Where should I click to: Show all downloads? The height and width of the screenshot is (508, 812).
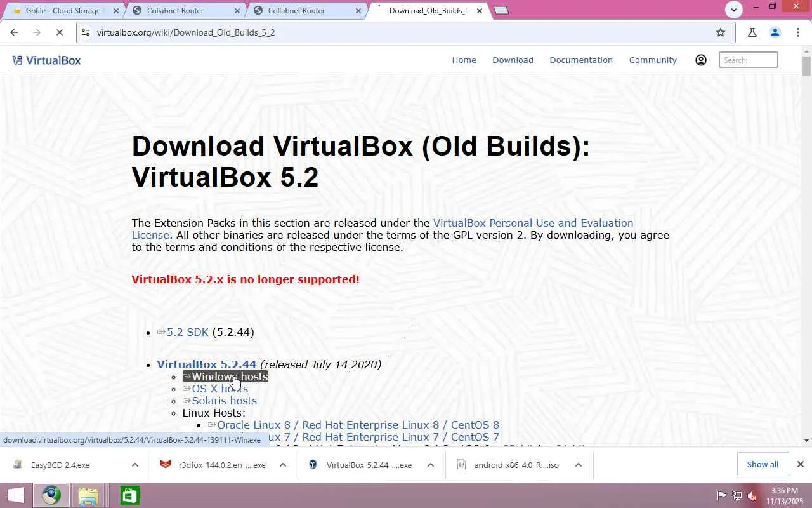[763, 464]
